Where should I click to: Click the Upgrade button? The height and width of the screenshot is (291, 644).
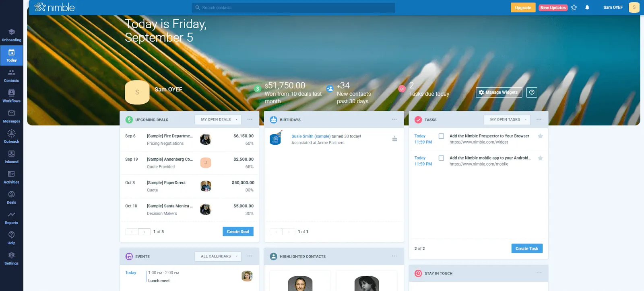pos(523,8)
